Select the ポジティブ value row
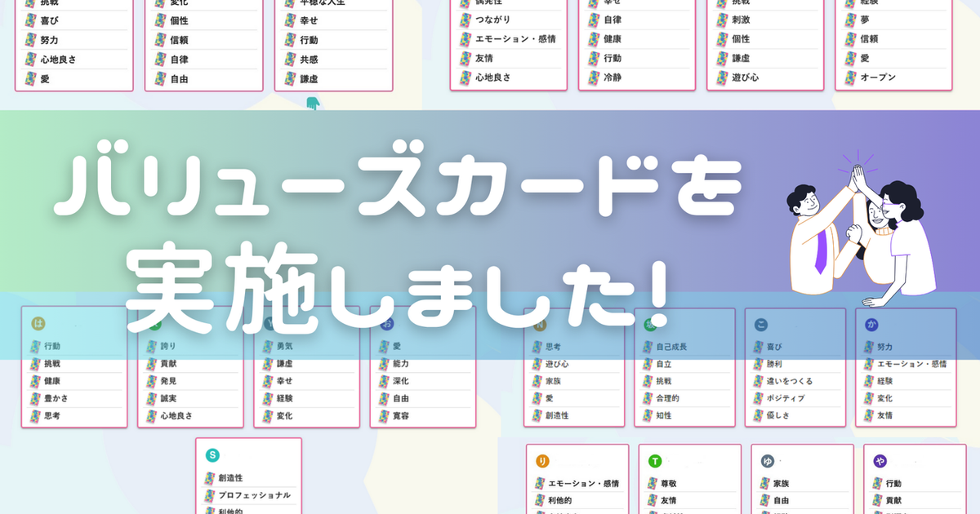 pyautogui.click(x=796, y=398)
